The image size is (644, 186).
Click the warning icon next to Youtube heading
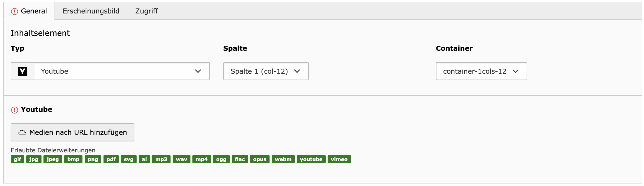(14, 110)
